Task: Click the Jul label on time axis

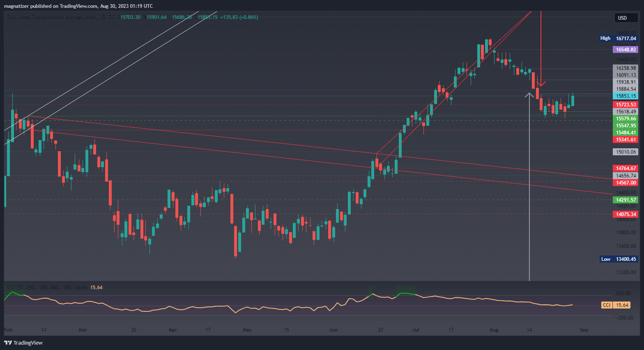Action: click(x=416, y=329)
